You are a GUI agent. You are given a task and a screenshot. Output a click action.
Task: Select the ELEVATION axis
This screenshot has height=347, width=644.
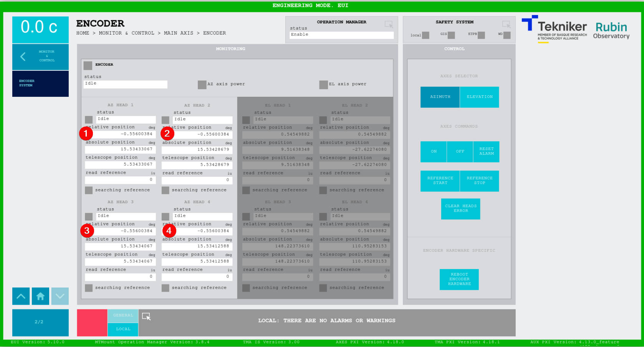[480, 97]
